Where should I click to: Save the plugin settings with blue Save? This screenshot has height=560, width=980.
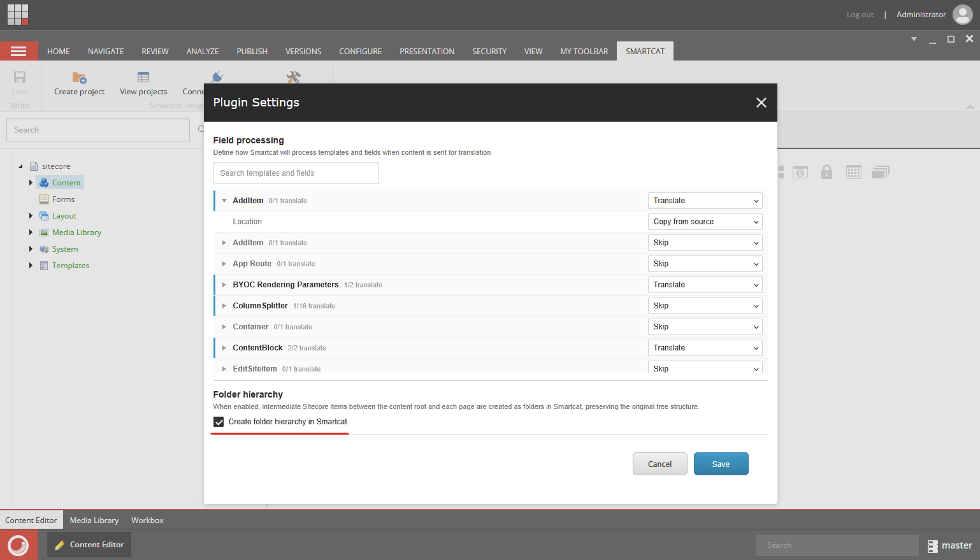721,464
